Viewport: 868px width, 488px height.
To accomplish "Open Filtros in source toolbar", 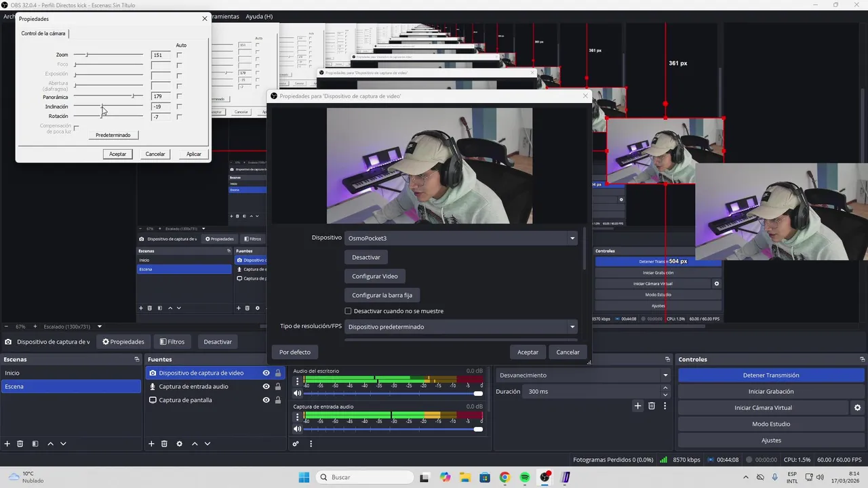I will pos(172,342).
